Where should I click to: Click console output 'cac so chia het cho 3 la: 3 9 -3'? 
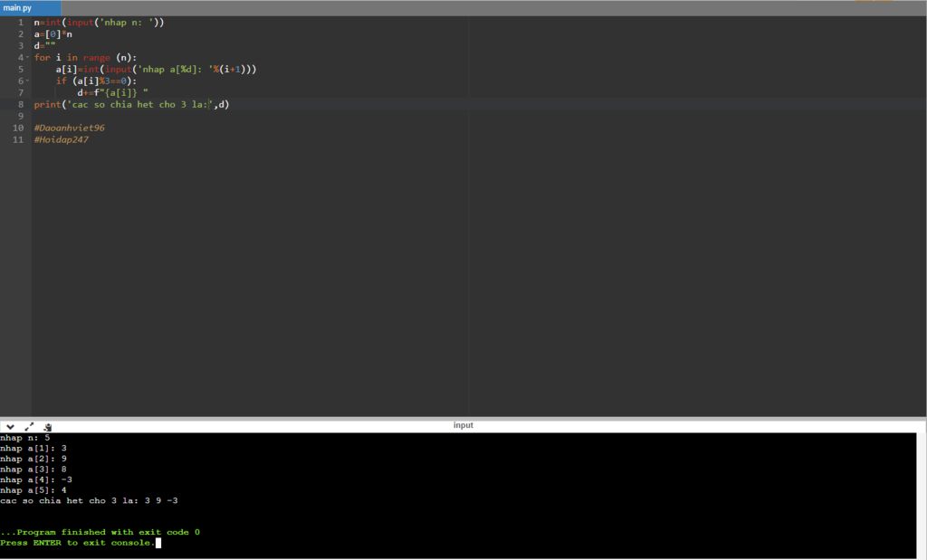tap(89, 500)
